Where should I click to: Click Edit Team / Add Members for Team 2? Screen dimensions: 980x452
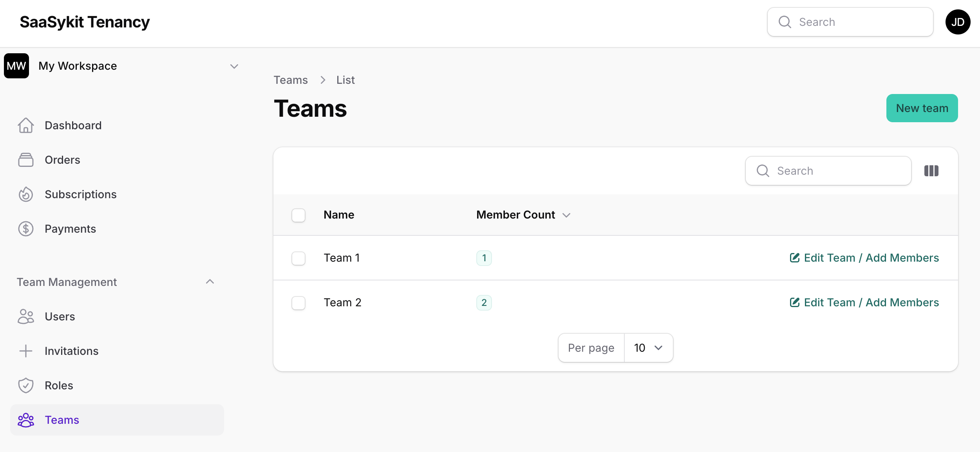[864, 302]
